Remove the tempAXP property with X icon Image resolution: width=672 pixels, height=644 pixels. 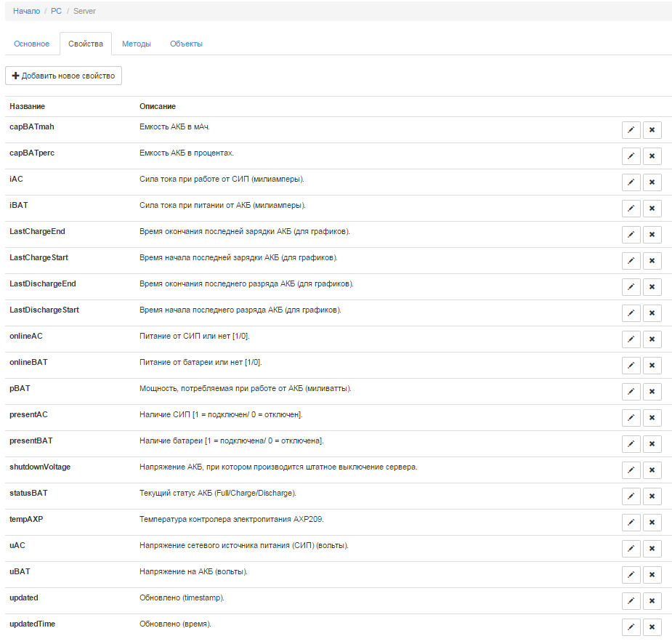coord(652,523)
